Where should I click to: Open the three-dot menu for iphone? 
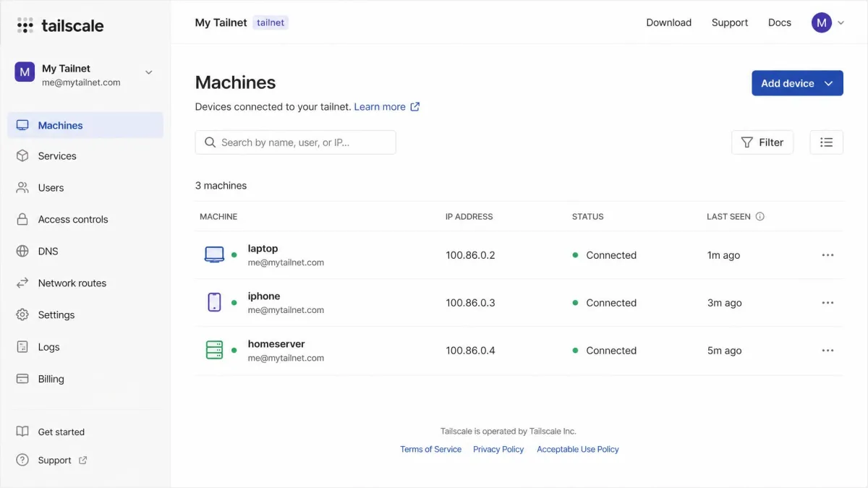pos(827,303)
